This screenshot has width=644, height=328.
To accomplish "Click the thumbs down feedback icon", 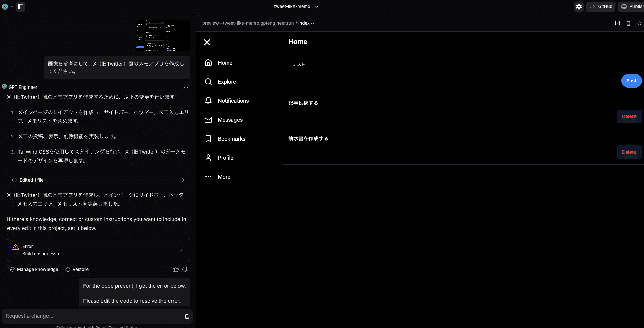I will pyautogui.click(x=185, y=269).
